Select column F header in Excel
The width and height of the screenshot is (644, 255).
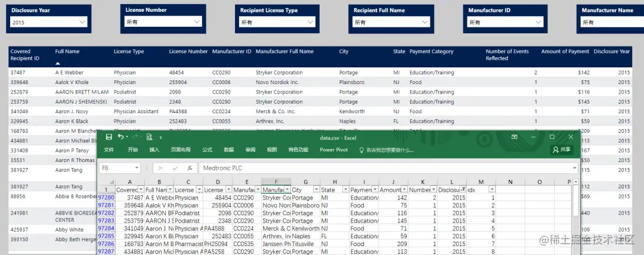276,182
